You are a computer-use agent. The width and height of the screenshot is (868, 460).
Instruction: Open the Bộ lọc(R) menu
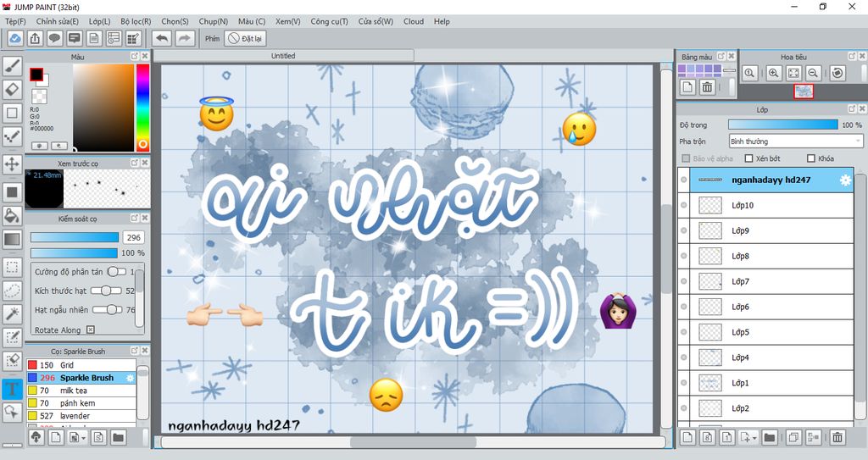(x=136, y=21)
